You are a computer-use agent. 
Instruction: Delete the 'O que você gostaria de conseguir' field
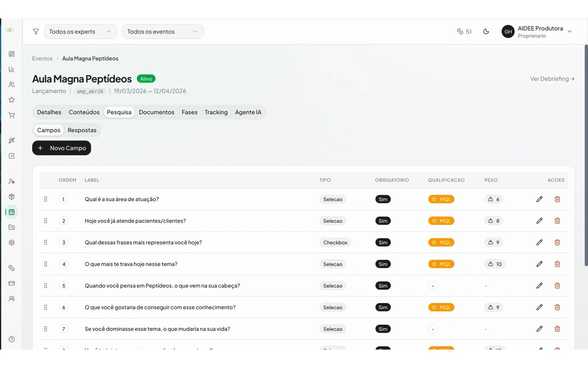557,307
